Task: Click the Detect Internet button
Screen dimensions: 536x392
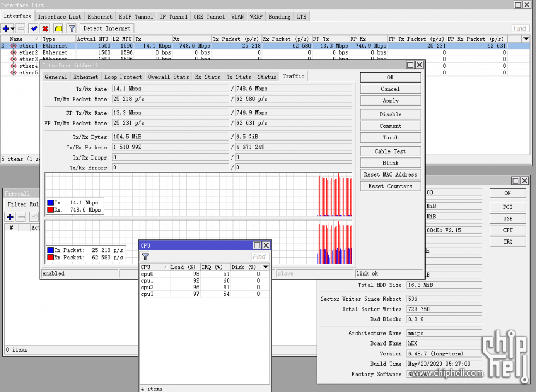Action: click(x=107, y=28)
